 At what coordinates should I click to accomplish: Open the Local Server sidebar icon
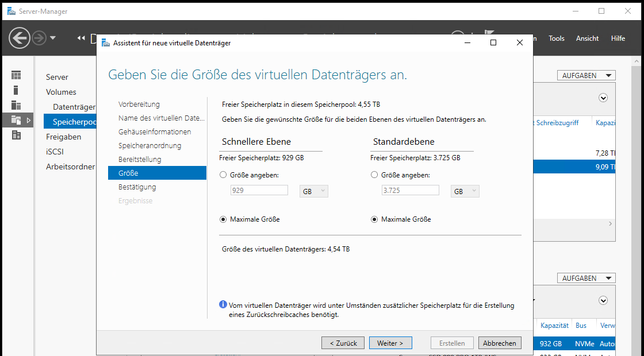tap(16, 90)
